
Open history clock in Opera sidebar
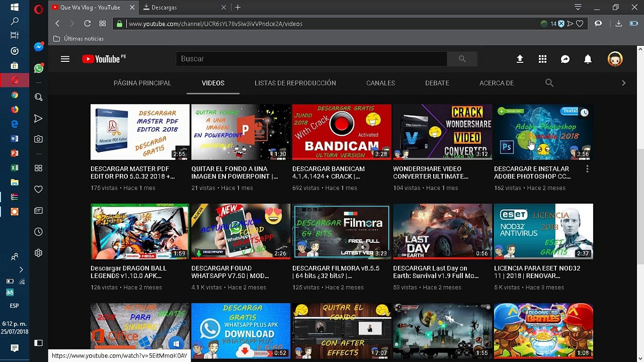(x=39, y=232)
